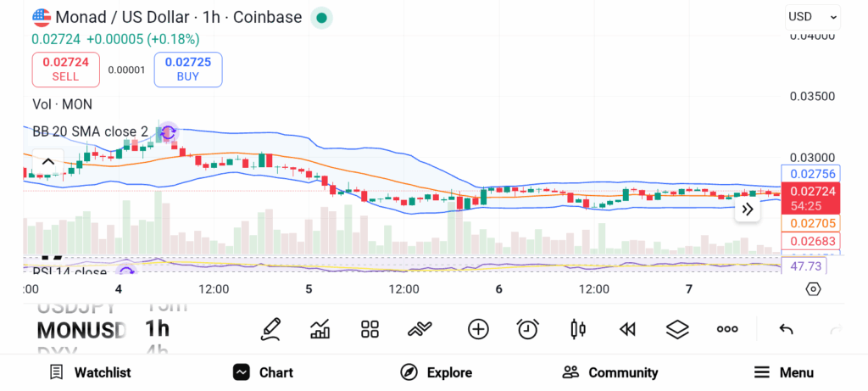Viewport: 868px width, 391px height.
Task: Change chart type with the candlestick icon
Action: (578, 329)
